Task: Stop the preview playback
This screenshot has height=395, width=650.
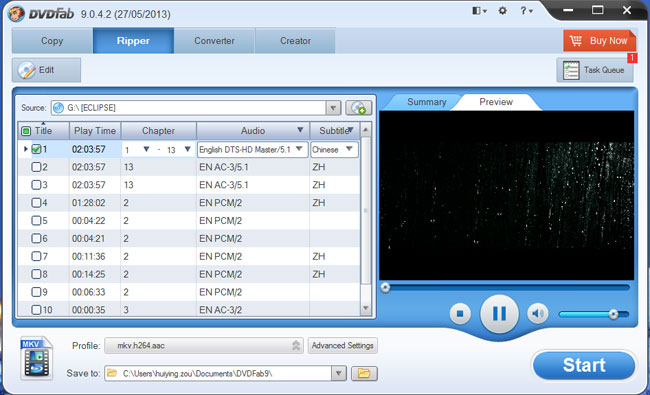Action: [460, 314]
